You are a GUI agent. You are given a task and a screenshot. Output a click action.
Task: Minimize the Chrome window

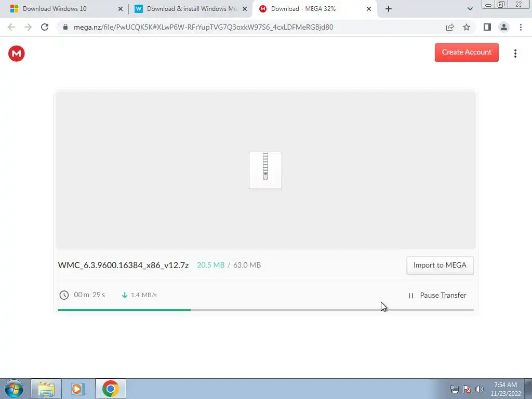(488, 4)
